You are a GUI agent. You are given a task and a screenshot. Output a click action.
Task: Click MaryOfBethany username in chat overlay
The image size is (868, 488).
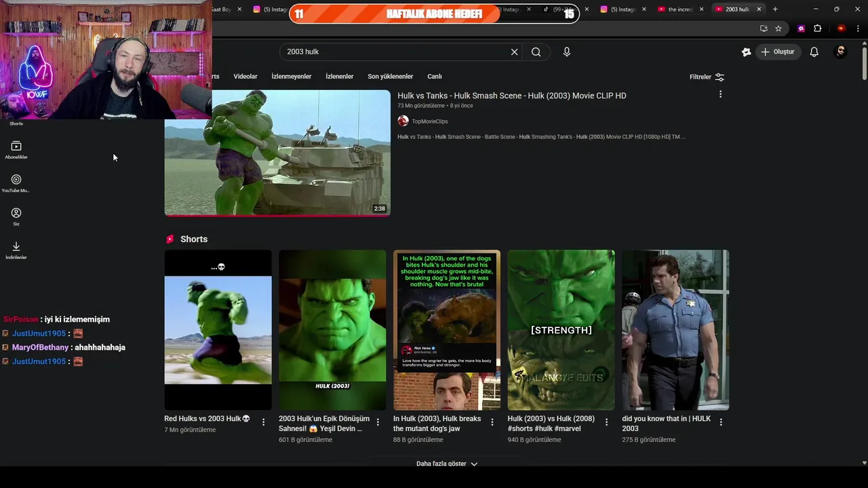(40, 347)
